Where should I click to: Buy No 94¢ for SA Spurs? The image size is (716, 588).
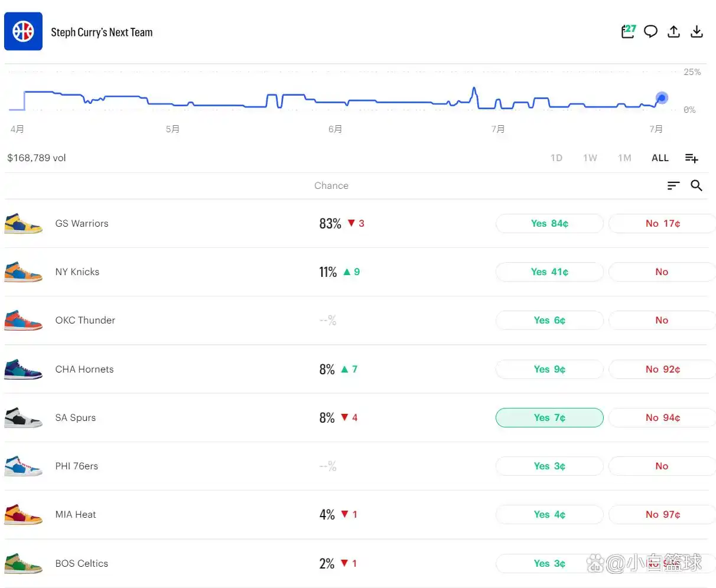662,417
